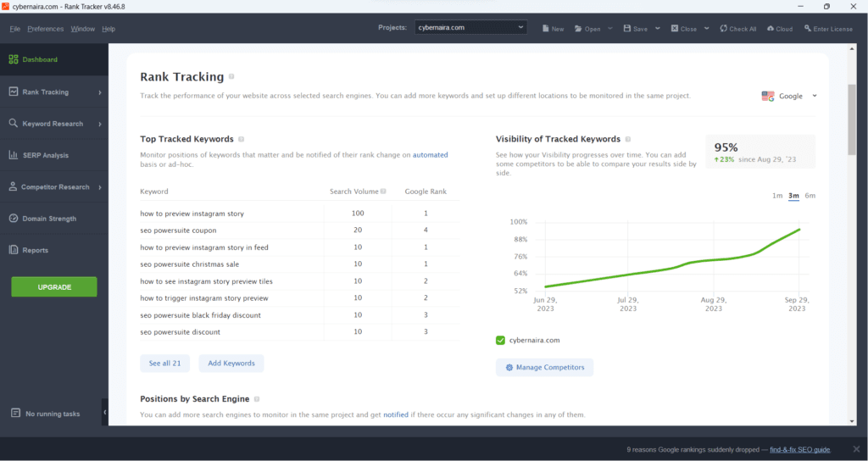Click the Google Rank column header
The image size is (868, 461).
(x=426, y=192)
